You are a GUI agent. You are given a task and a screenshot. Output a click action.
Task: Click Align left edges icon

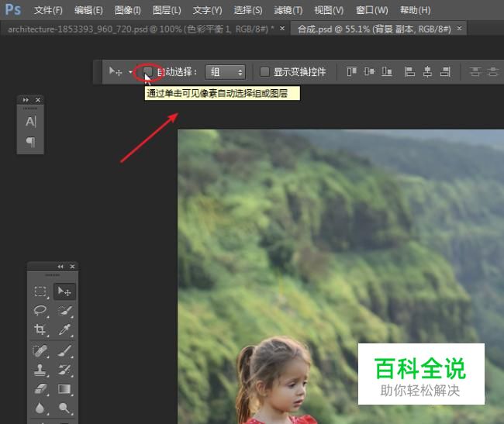[x=409, y=71]
